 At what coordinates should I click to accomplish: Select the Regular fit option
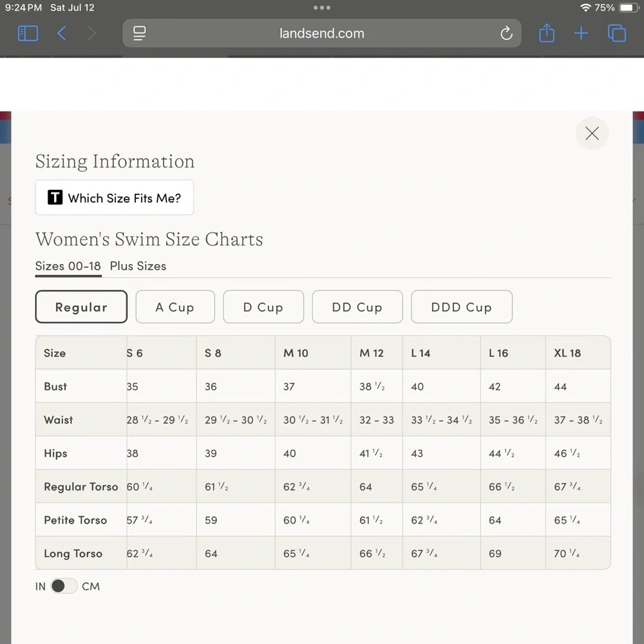click(x=81, y=307)
